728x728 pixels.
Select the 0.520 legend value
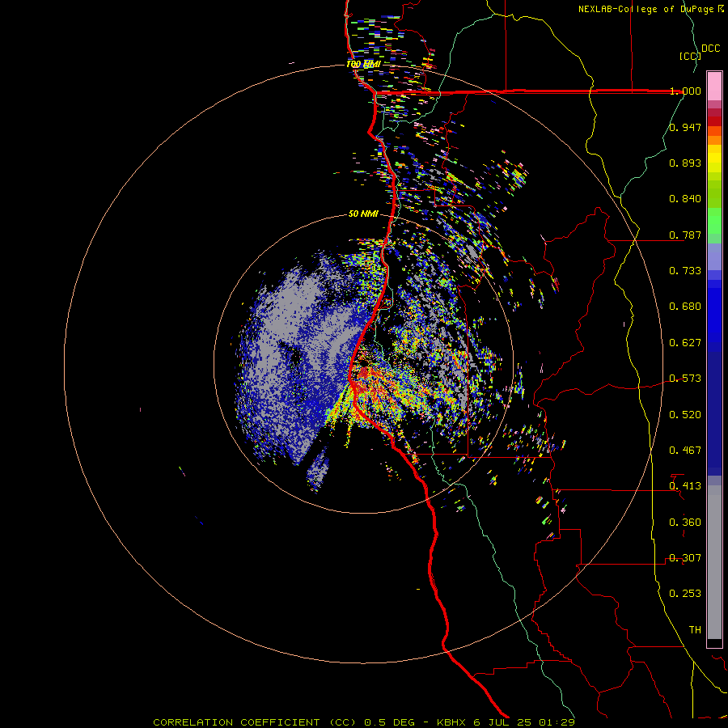[x=685, y=415]
